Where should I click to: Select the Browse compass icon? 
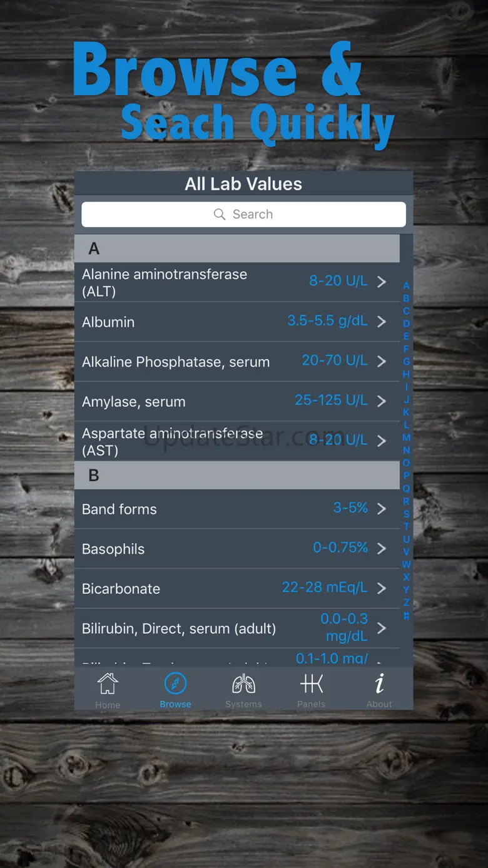175,683
